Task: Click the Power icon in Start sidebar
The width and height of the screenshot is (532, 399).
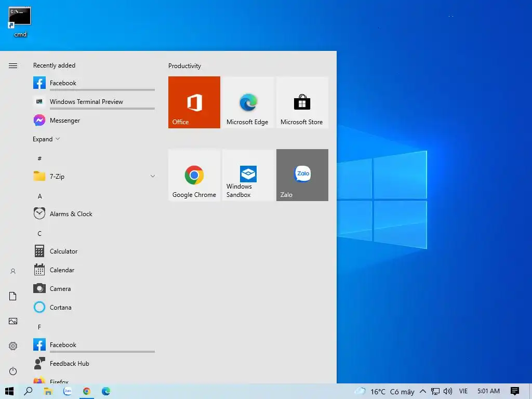Action: point(13,371)
